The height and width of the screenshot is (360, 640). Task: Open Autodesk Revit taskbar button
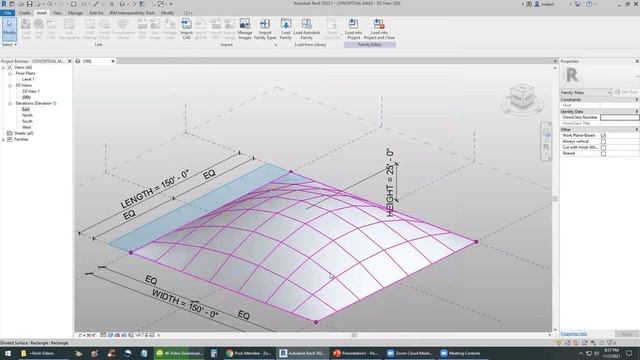[x=303, y=353]
